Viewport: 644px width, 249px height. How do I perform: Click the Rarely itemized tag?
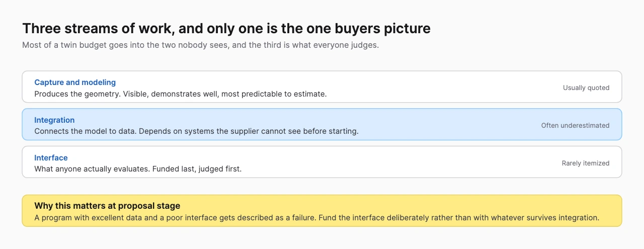coord(586,163)
